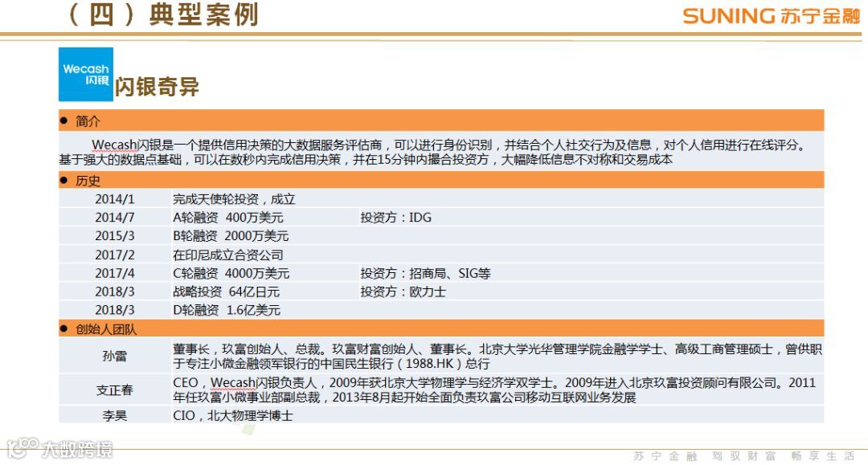This screenshot has width=868, height=465.
Task: Click the 历史 section header
Action: 441,180
